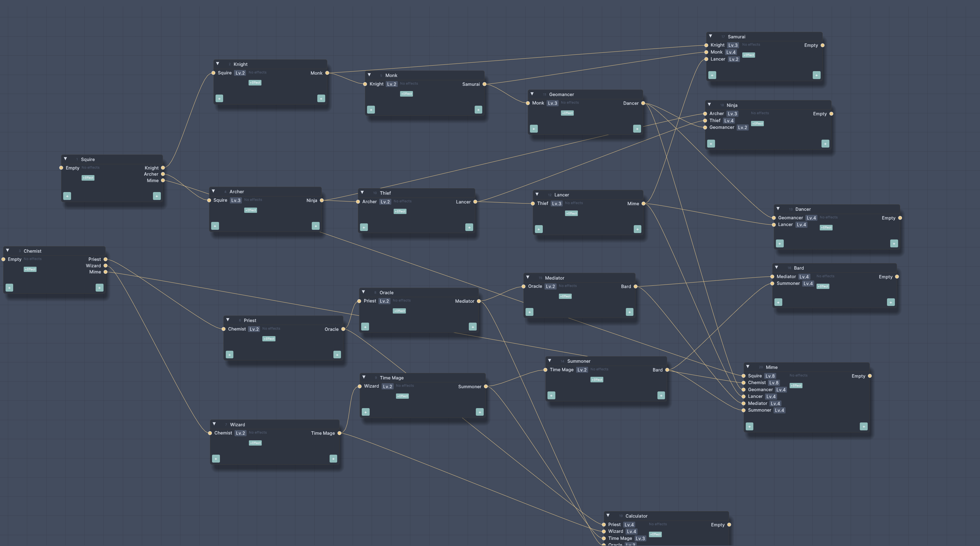Click the add-output plus icon on the Bard node
The image size is (980, 546).
click(891, 302)
